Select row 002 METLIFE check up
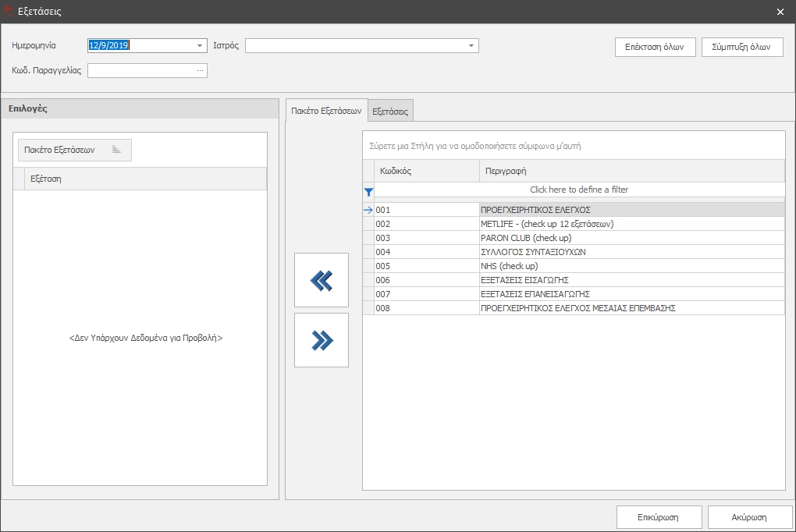Viewport: 796px width, 532px height. (546, 224)
